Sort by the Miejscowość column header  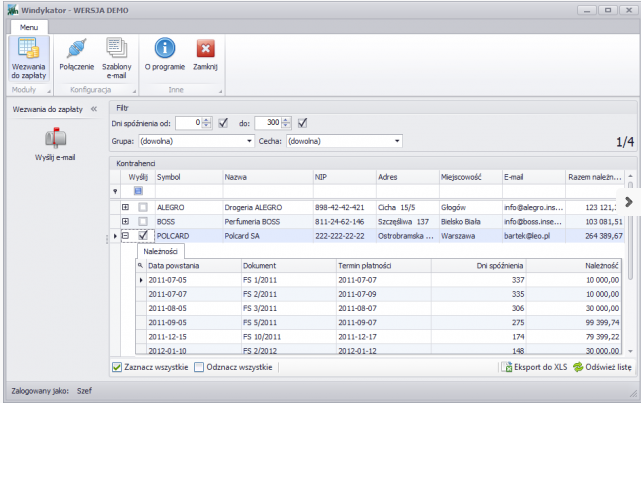pos(471,177)
